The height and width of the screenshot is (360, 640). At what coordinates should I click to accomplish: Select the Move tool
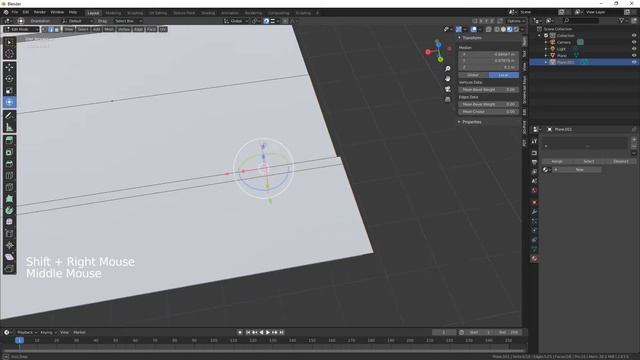tap(9, 67)
